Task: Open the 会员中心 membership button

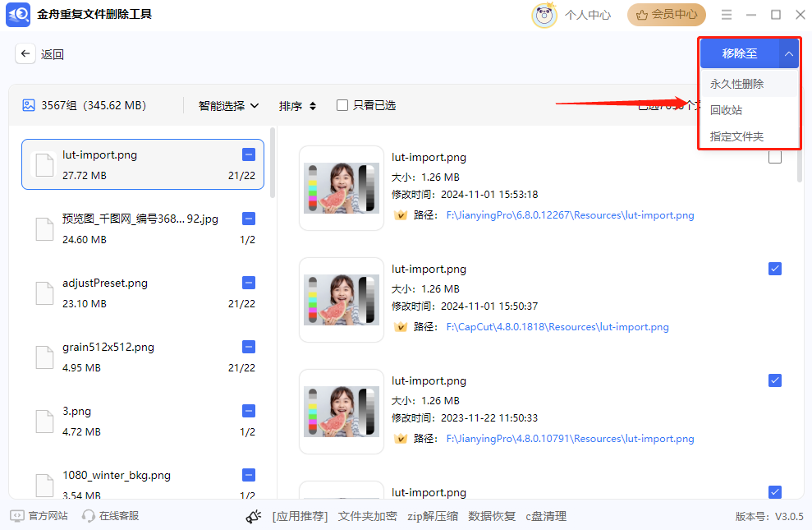Action: [x=666, y=14]
